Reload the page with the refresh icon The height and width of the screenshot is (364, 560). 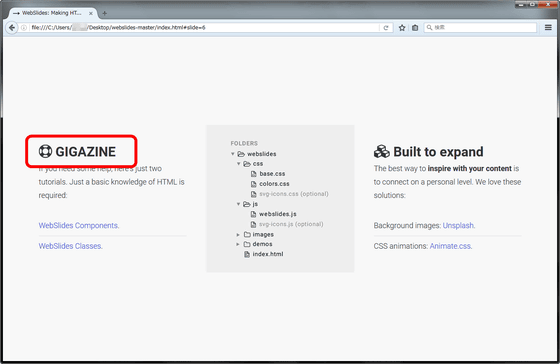pyautogui.click(x=386, y=28)
